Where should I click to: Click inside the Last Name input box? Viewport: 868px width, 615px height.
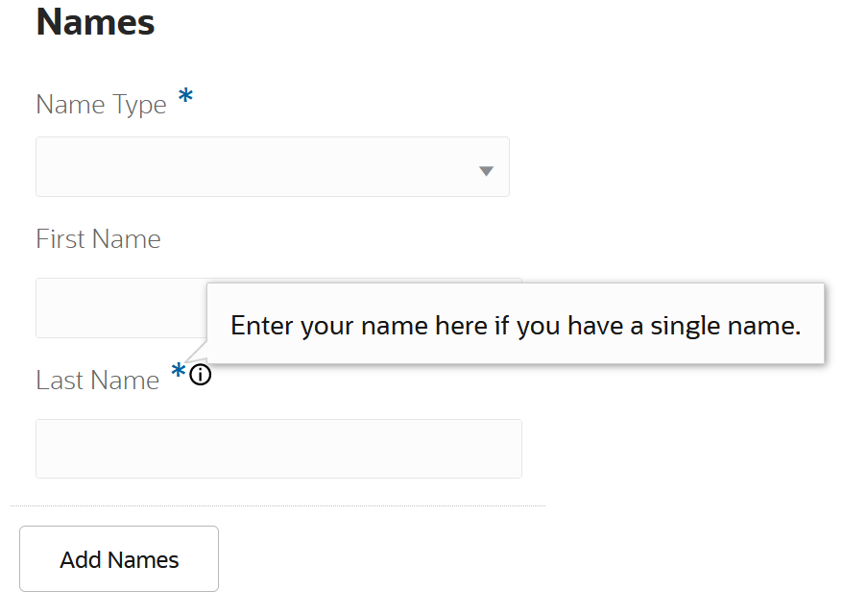tap(278, 449)
